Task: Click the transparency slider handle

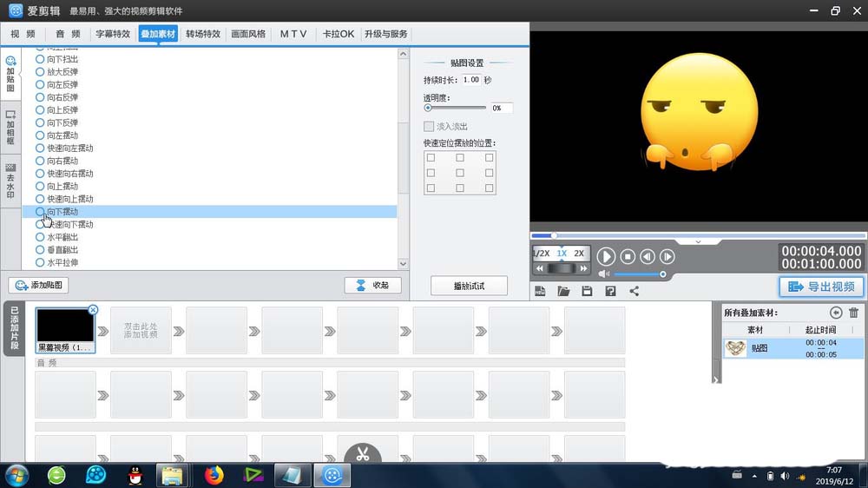Action: (x=428, y=108)
